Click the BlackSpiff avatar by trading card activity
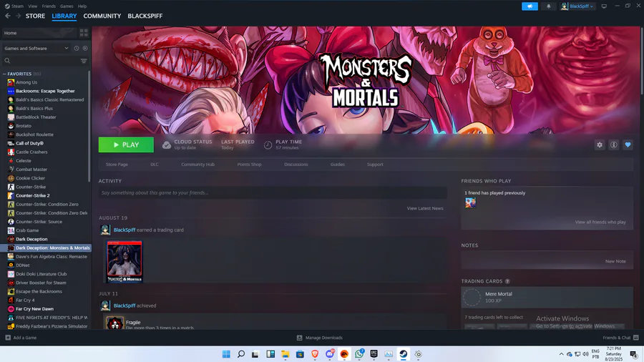The height and width of the screenshot is (362, 644). (105, 230)
